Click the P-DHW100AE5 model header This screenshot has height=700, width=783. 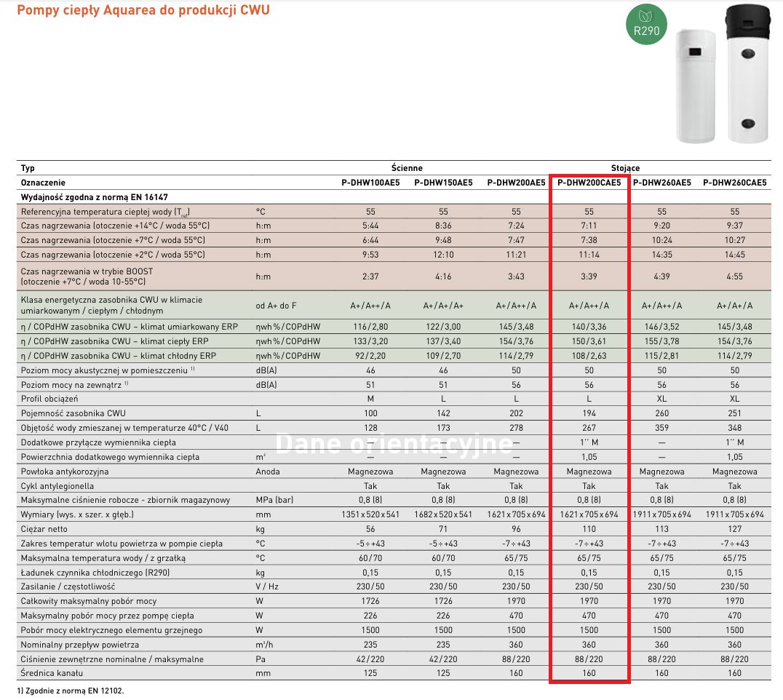tap(370, 183)
